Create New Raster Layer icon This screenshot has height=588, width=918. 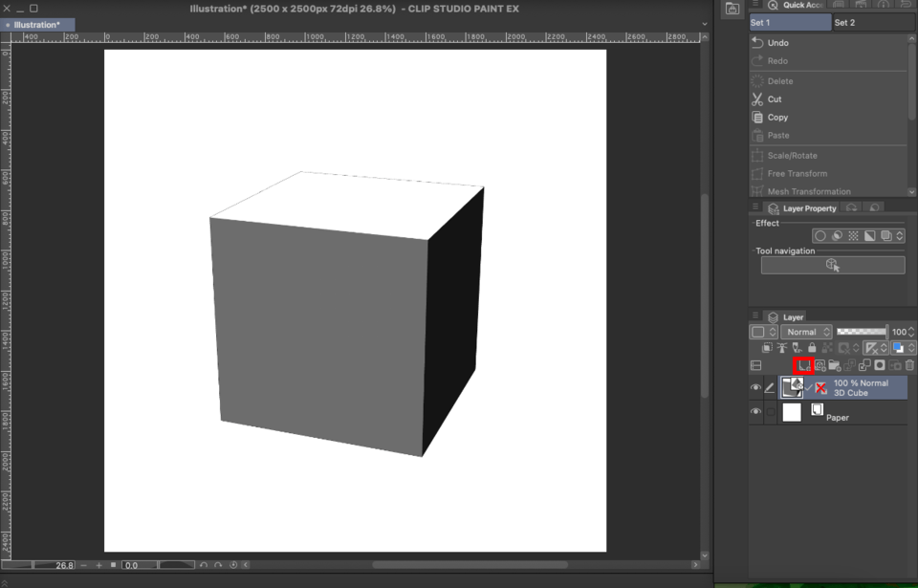[x=804, y=365]
